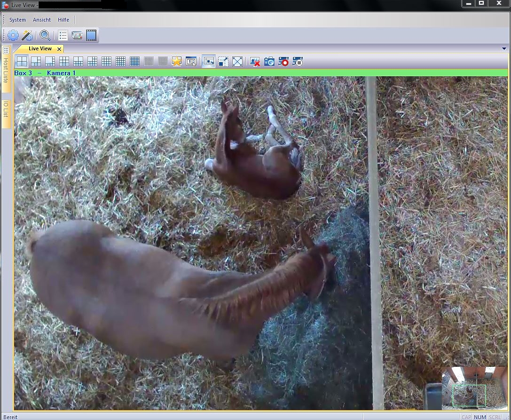The height and width of the screenshot is (420, 511).
Task: Launch the setup wizard wand icon
Action: 27,35
